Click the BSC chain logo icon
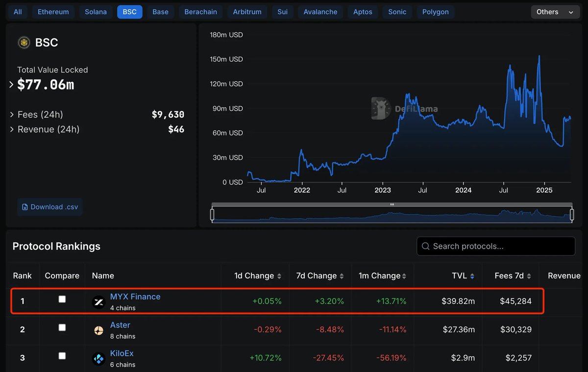Image resolution: width=588 pixels, height=372 pixels. (24, 43)
